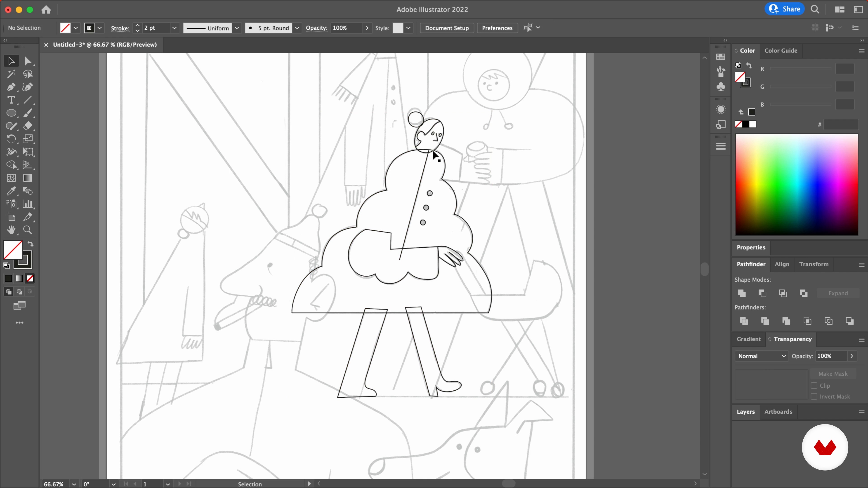The image size is (868, 488).
Task: Switch to the Artboards tab
Action: pos(778,412)
